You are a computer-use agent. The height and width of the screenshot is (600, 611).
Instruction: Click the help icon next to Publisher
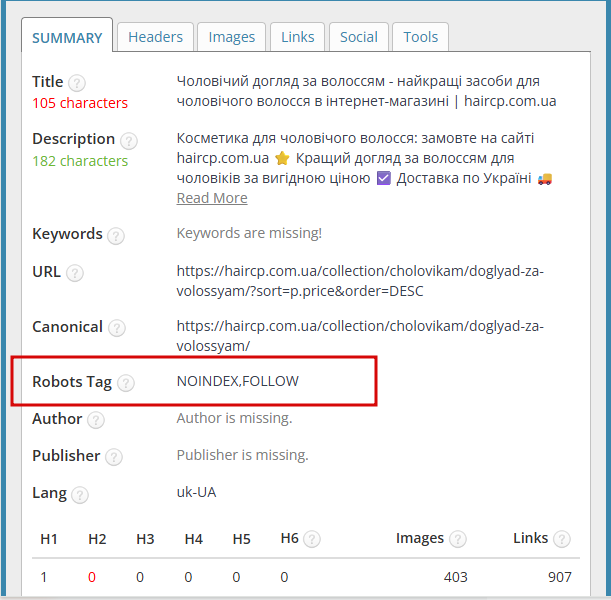(114, 457)
